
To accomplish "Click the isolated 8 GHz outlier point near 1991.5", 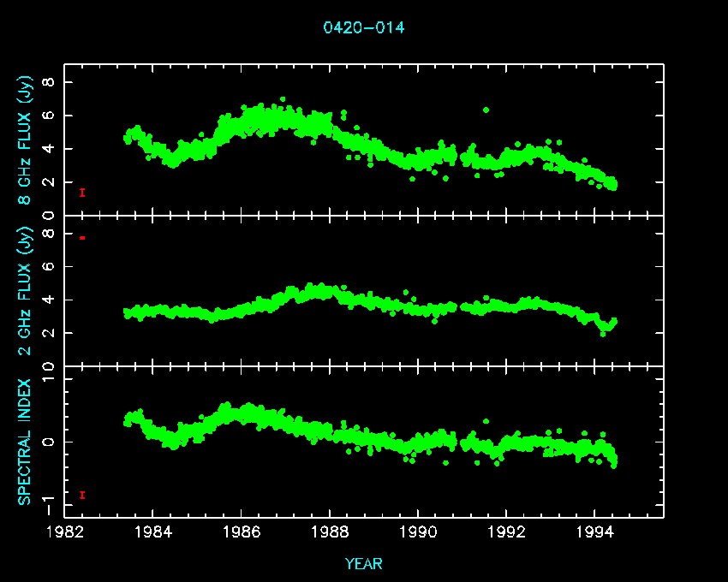I will pos(486,110).
